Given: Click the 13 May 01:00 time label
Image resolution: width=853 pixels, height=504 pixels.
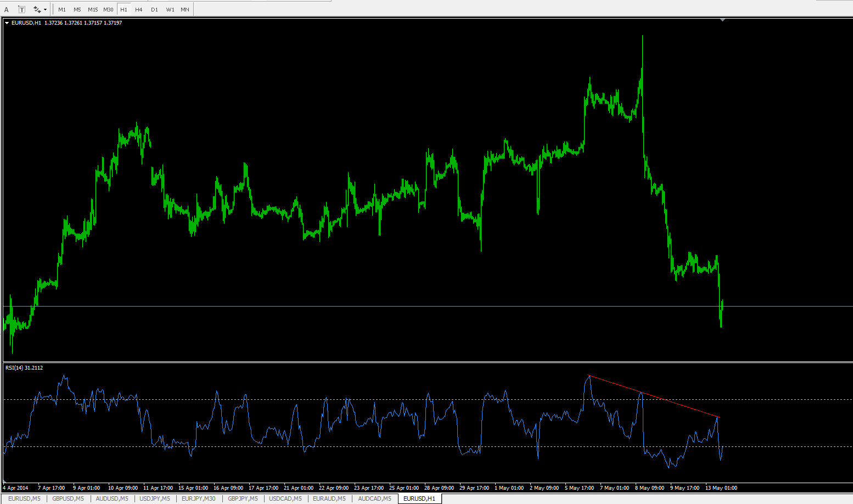Looking at the screenshot, I should [x=721, y=488].
